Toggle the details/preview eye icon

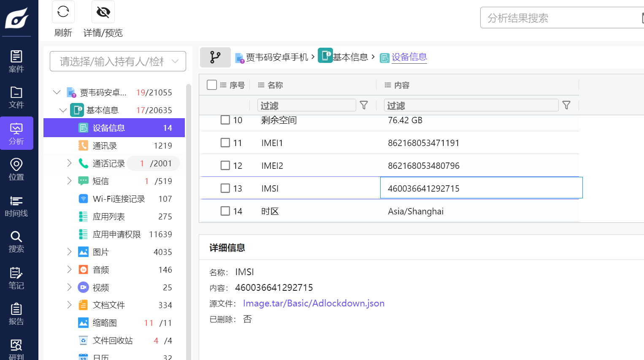pyautogui.click(x=103, y=12)
